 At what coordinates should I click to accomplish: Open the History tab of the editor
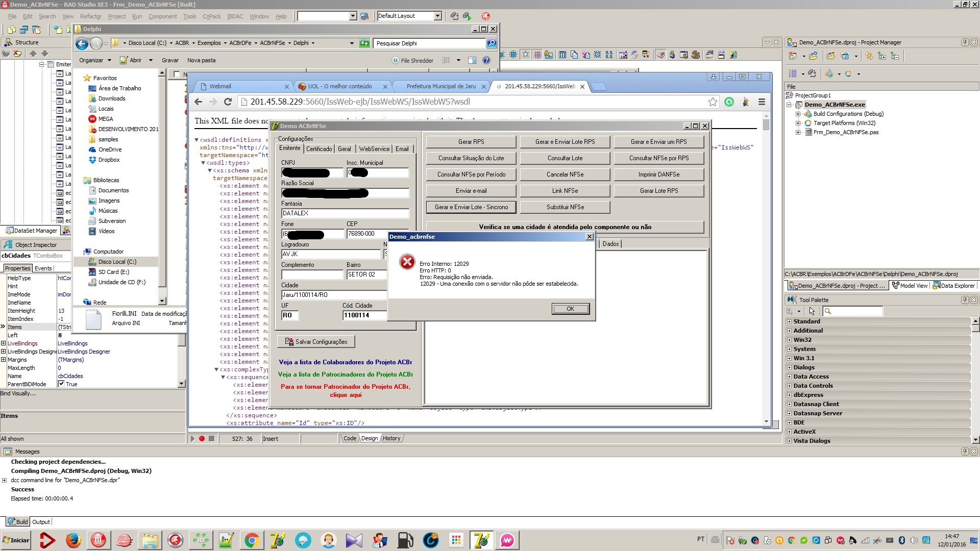[x=391, y=439]
